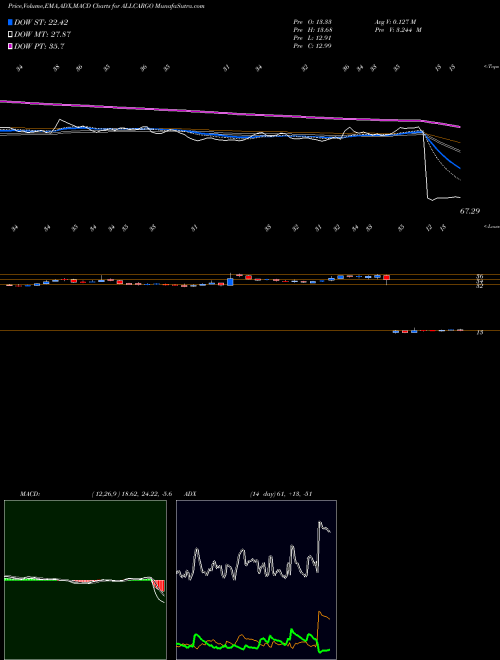Click the 'Pre L: 12.91' value
The width and height of the screenshot is (500, 660).
point(312,38)
